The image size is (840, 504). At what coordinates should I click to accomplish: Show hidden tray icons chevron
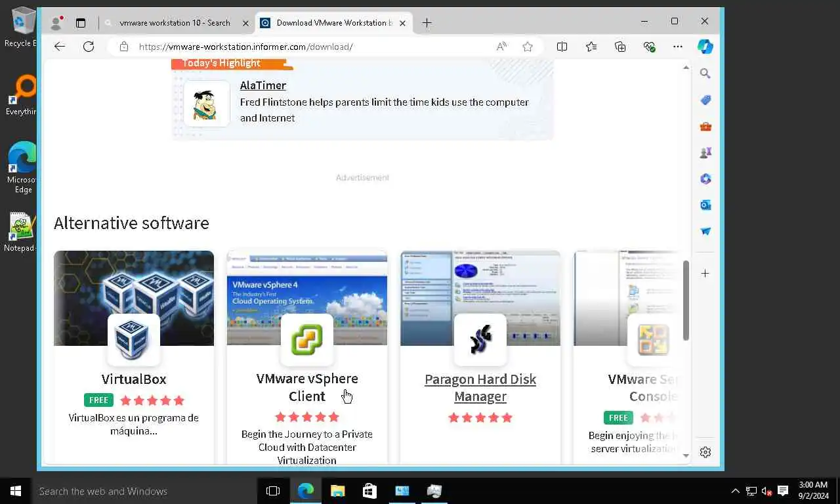coord(735,491)
